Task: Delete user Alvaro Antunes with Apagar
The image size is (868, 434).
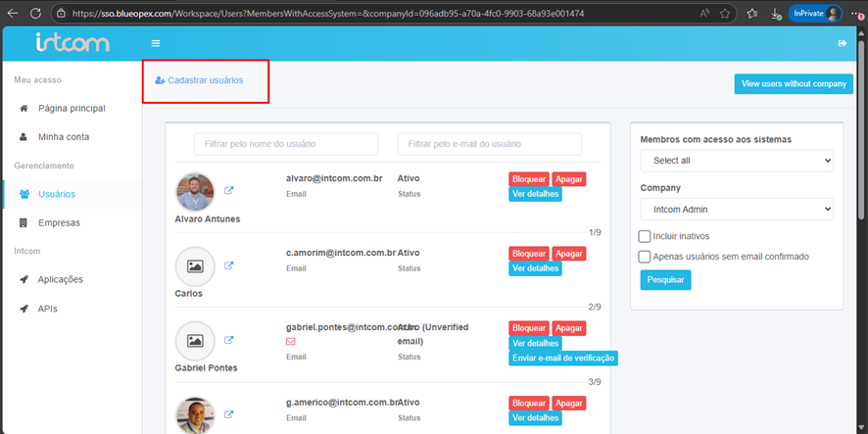Action: coord(569,179)
